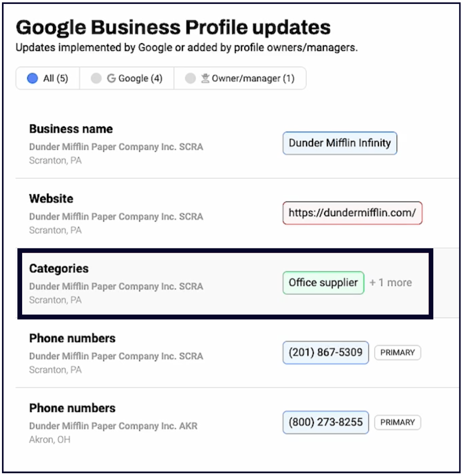463x476 pixels.
Task: Click PRIMARY tag beside (800) 273-8255
Action: [397, 422]
